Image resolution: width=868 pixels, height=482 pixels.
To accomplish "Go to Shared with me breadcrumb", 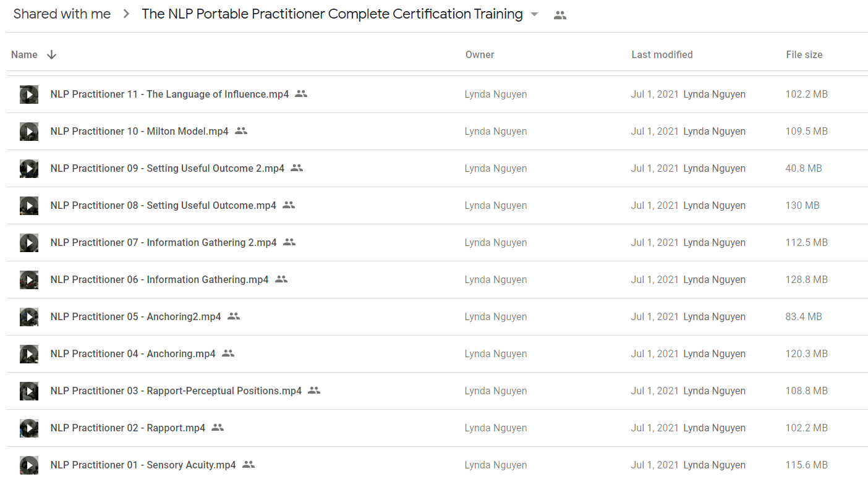I will (x=62, y=14).
